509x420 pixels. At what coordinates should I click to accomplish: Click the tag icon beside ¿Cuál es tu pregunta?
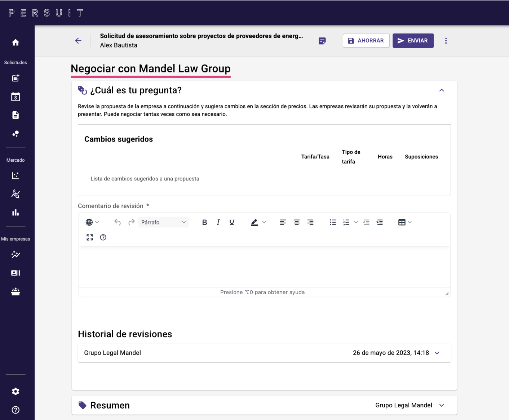pyautogui.click(x=83, y=90)
